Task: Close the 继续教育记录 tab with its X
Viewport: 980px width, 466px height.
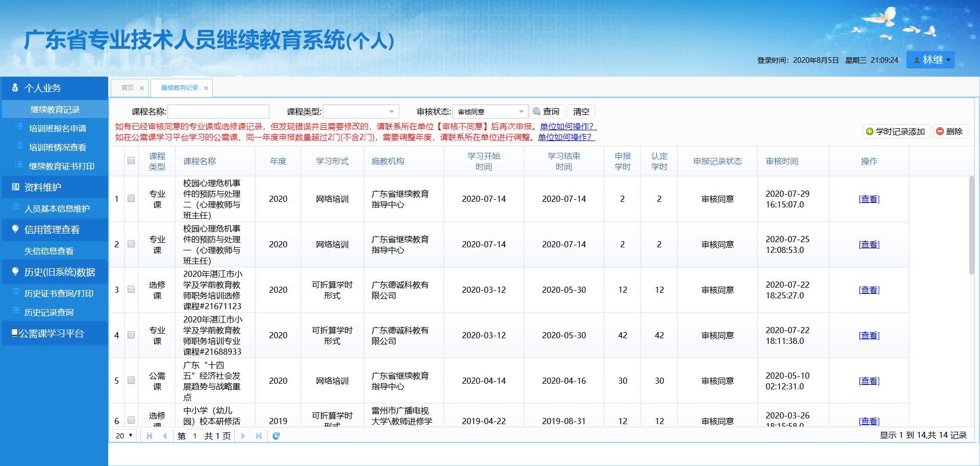Action: click(206, 88)
